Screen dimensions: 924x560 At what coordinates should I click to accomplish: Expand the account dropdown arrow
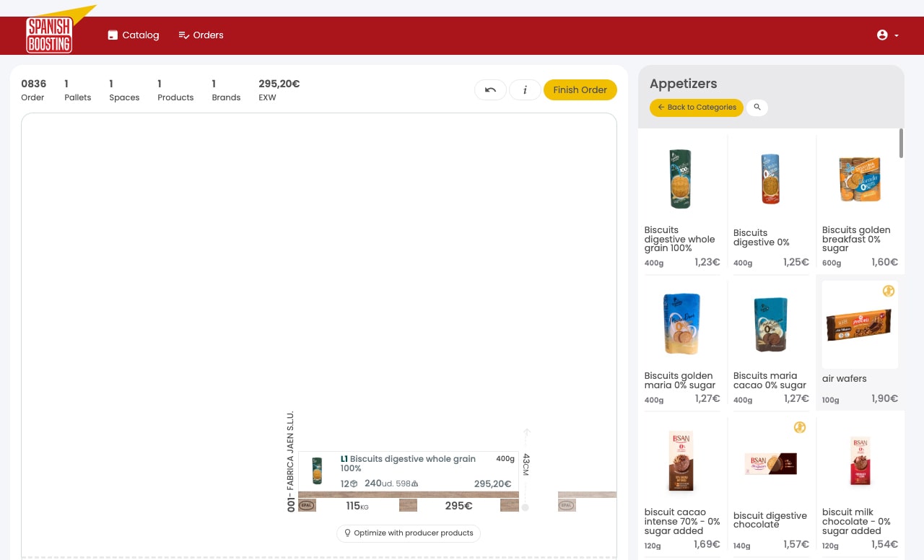[x=897, y=35]
